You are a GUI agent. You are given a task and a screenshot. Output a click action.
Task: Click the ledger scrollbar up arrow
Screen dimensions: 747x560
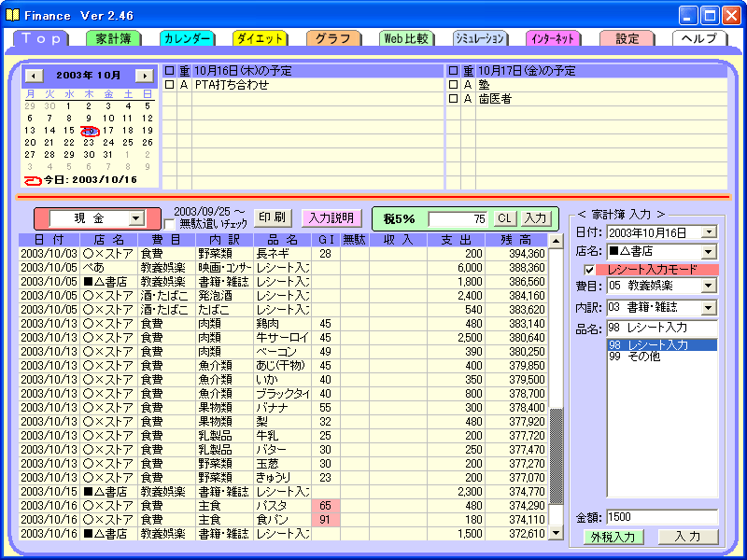tap(556, 241)
